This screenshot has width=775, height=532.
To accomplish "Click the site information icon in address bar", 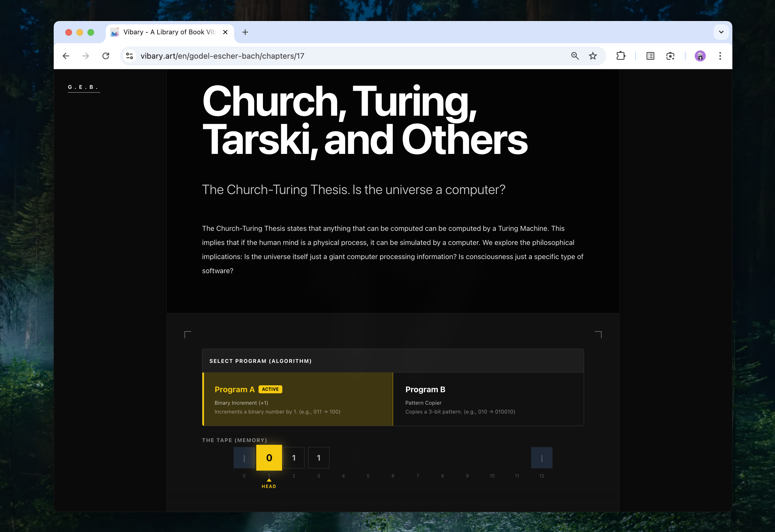I will click(129, 56).
